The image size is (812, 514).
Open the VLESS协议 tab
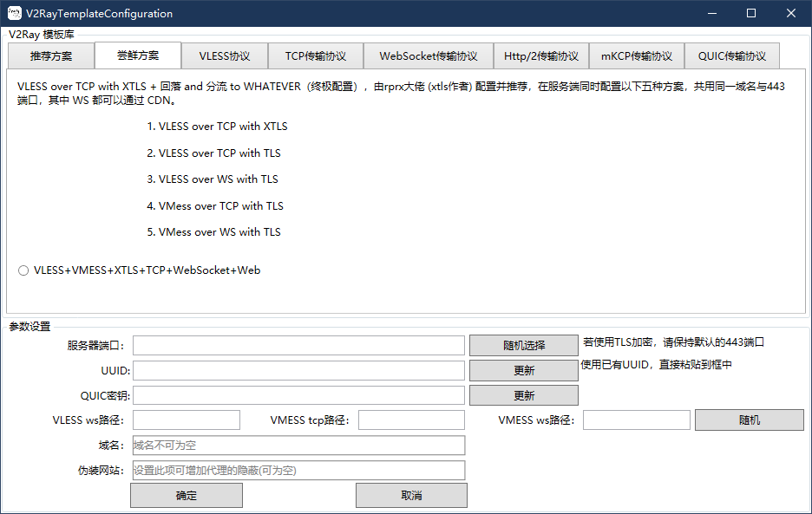224,56
